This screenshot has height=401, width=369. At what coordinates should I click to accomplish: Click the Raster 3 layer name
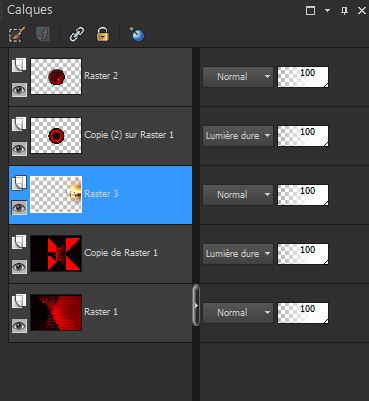[x=101, y=194]
